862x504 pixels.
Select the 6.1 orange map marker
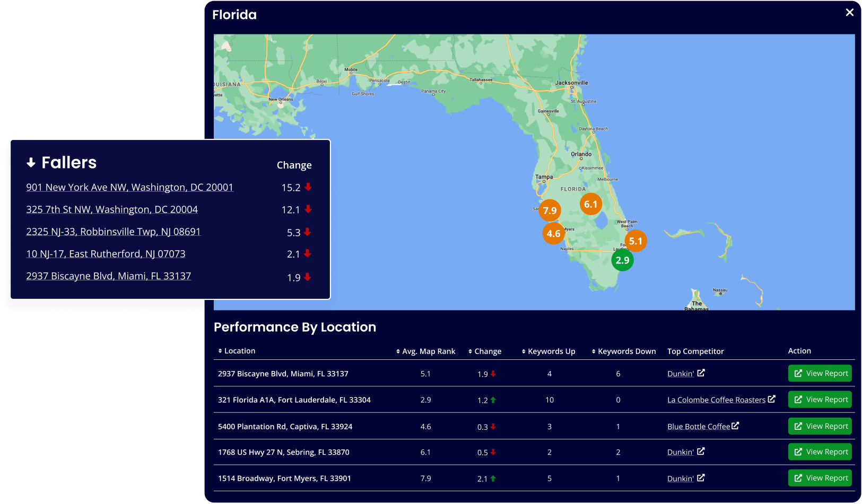click(x=590, y=204)
